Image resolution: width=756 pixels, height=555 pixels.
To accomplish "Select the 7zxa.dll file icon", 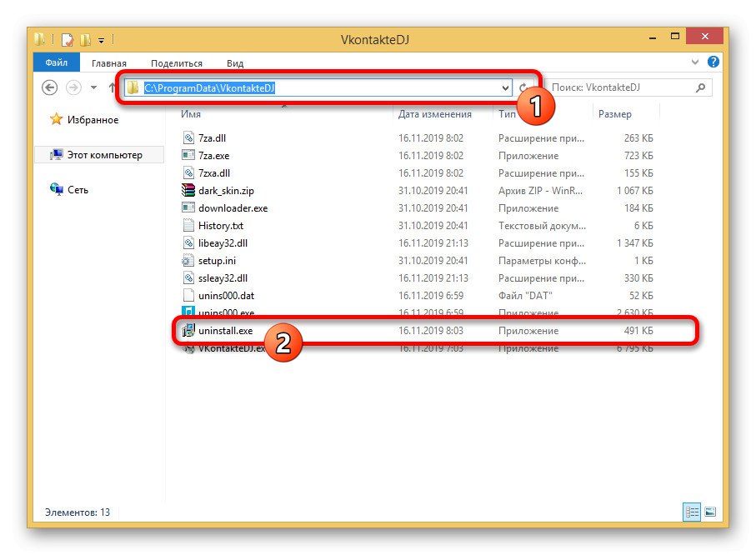I will pyautogui.click(x=188, y=172).
